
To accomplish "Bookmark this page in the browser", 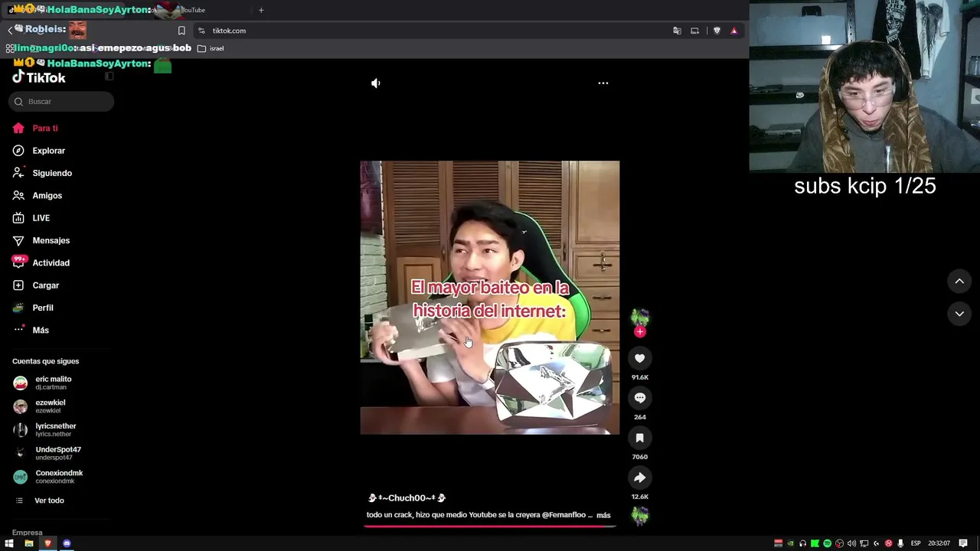I will 181,31.
